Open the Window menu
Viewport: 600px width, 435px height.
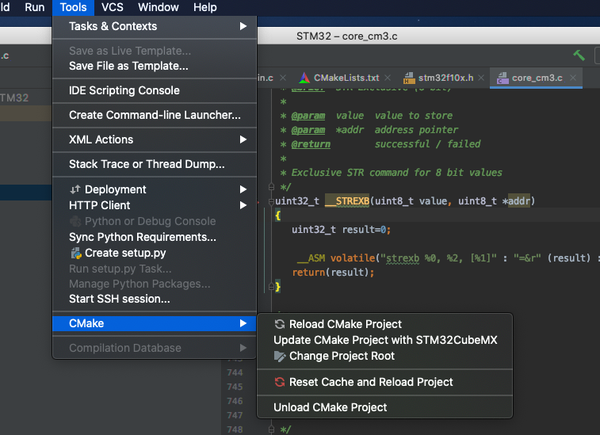(158, 7)
